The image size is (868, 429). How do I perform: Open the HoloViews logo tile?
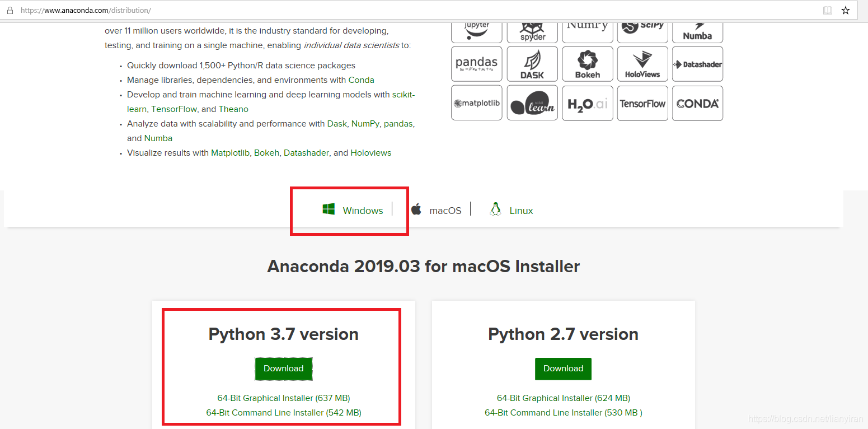click(x=642, y=64)
